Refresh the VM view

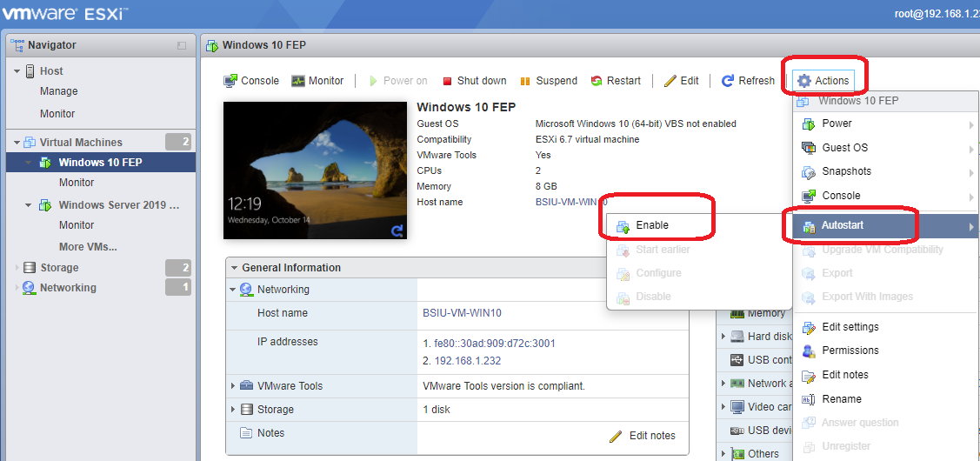coord(748,81)
